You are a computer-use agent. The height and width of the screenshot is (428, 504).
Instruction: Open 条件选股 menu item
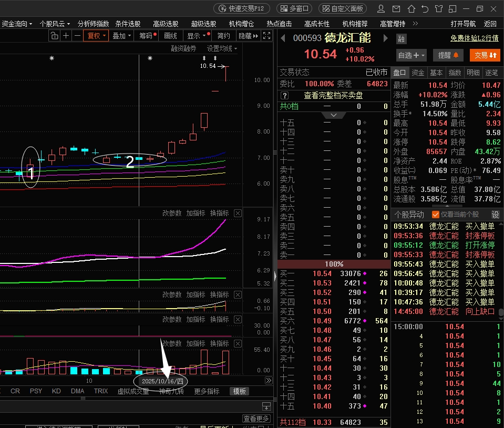pyautogui.click(x=128, y=24)
